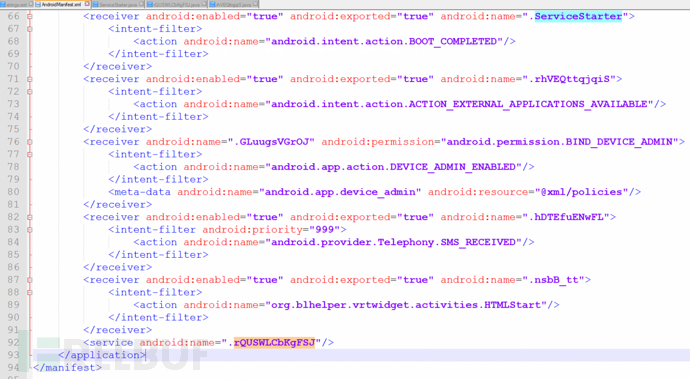Image resolution: width=690 pixels, height=379 pixels.
Task: Select line number 80 in the margin
Action: (13, 192)
